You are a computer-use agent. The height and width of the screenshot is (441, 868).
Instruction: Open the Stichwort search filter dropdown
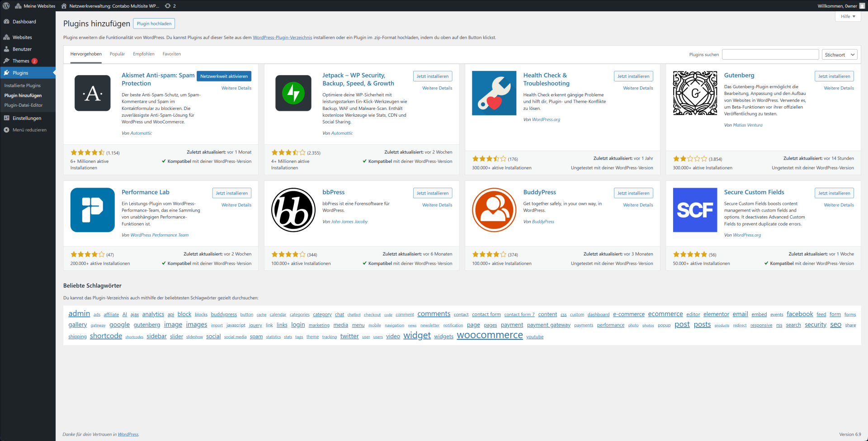839,54
